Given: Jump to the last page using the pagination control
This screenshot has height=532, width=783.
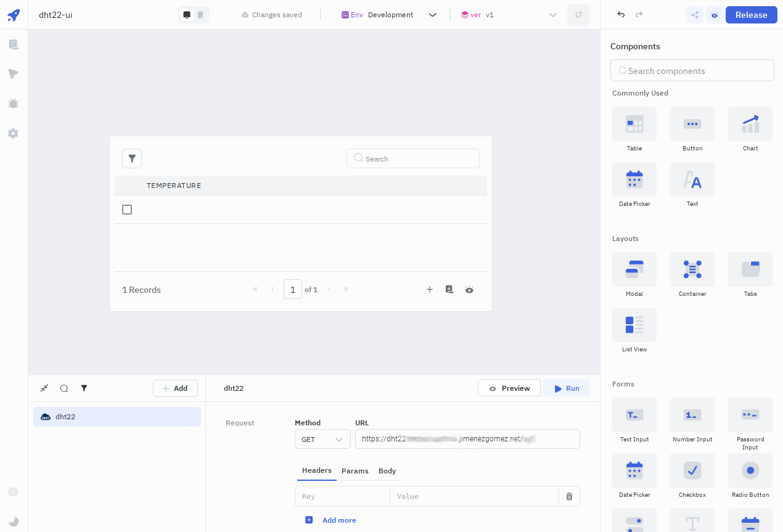Looking at the screenshot, I should coord(346,289).
